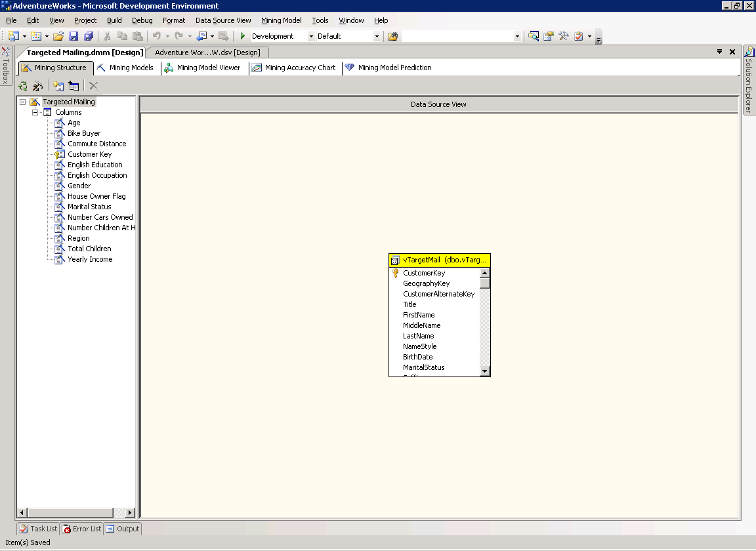Click the Navigate Backward icon

point(201,36)
